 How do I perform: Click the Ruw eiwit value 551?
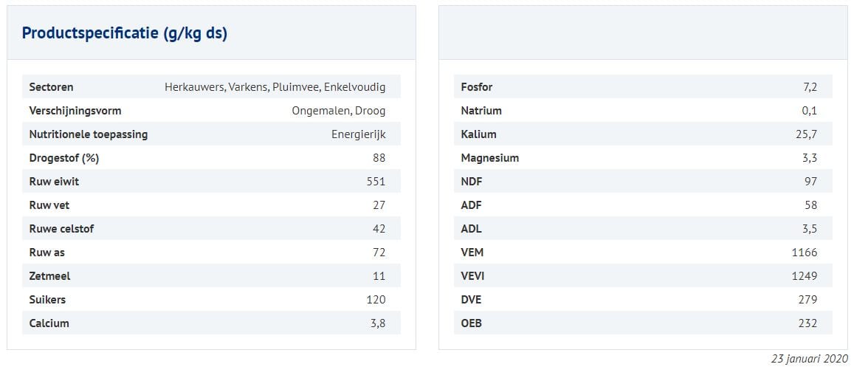pos(376,182)
